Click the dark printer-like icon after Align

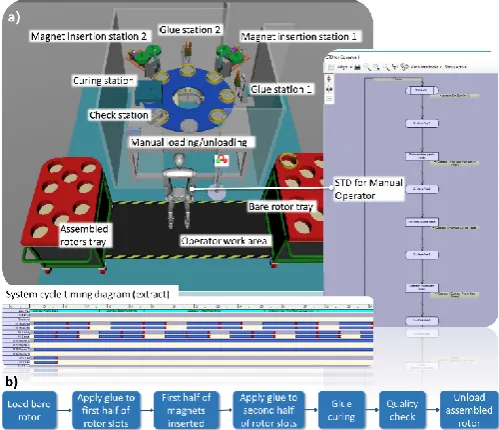click(x=357, y=67)
